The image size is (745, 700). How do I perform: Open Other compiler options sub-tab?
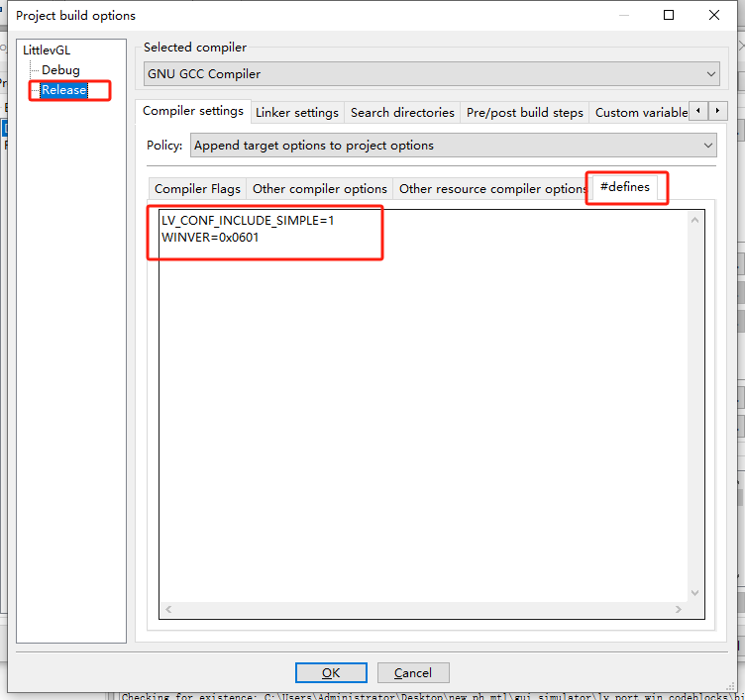coord(320,189)
